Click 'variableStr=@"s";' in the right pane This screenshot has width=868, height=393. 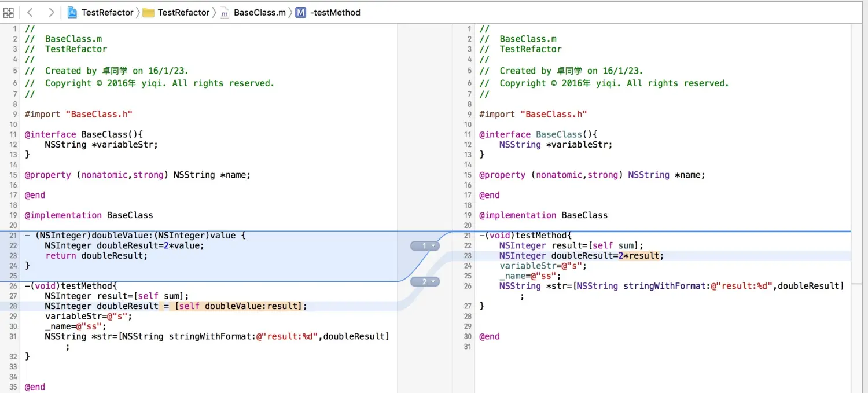coord(543,266)
